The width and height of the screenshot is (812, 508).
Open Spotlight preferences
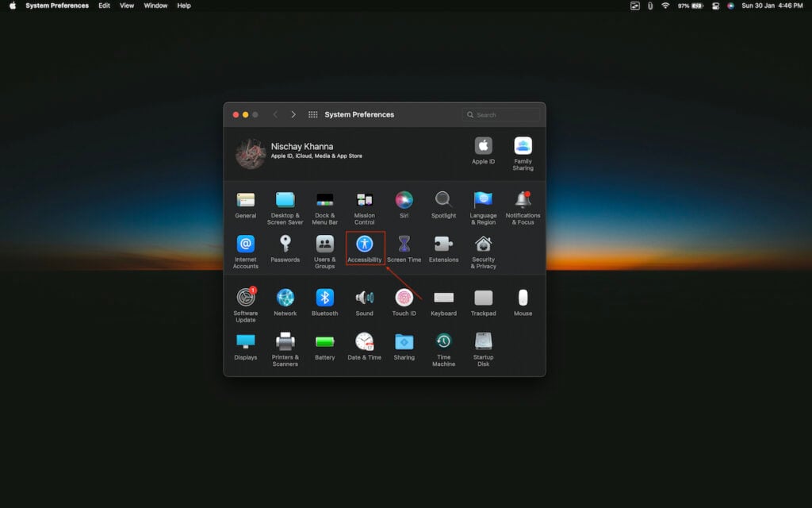[444, 206]
